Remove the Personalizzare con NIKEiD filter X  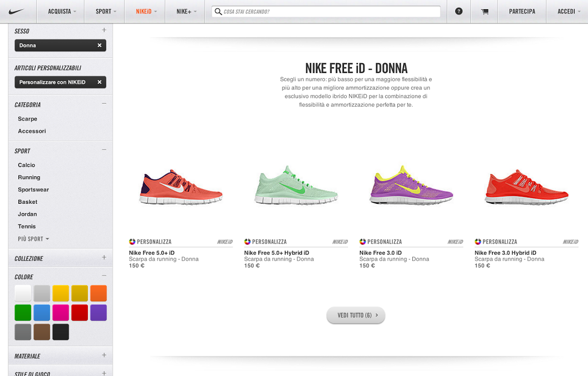pyautogui.click(x=99, y=82)
